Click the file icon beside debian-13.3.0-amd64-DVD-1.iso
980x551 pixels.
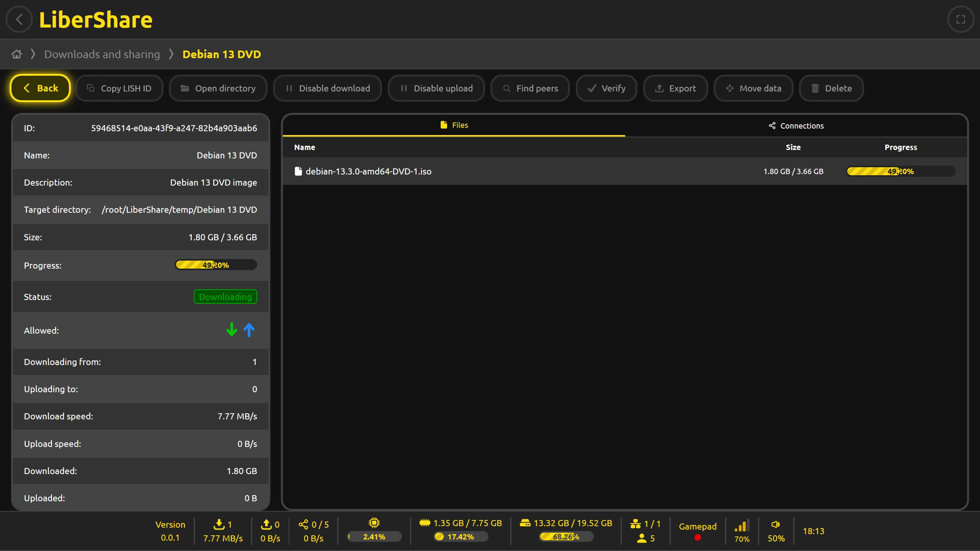click(x=298, y=171)
